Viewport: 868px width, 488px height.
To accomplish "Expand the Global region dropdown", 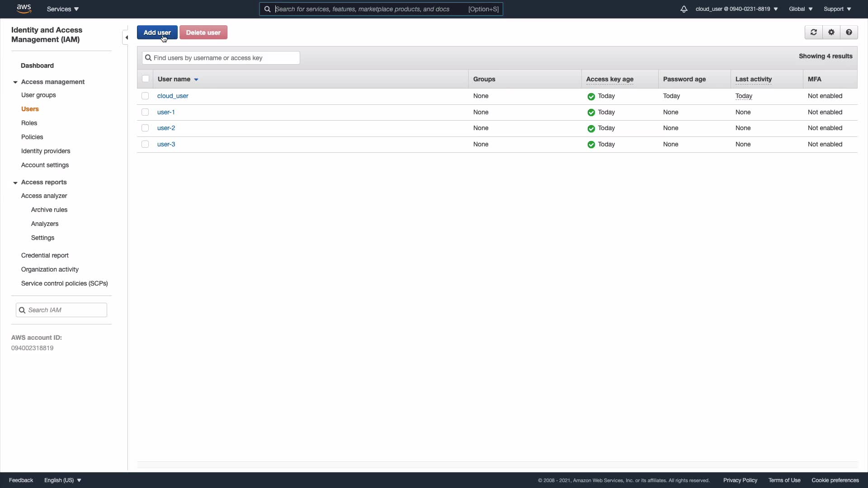I will tap(801, 9).
